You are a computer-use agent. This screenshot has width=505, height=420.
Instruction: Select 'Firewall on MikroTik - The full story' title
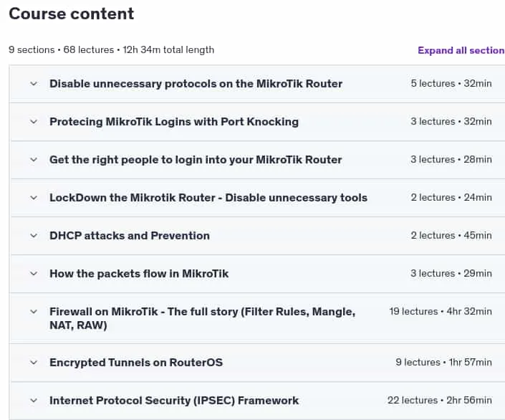coord(202,318)
